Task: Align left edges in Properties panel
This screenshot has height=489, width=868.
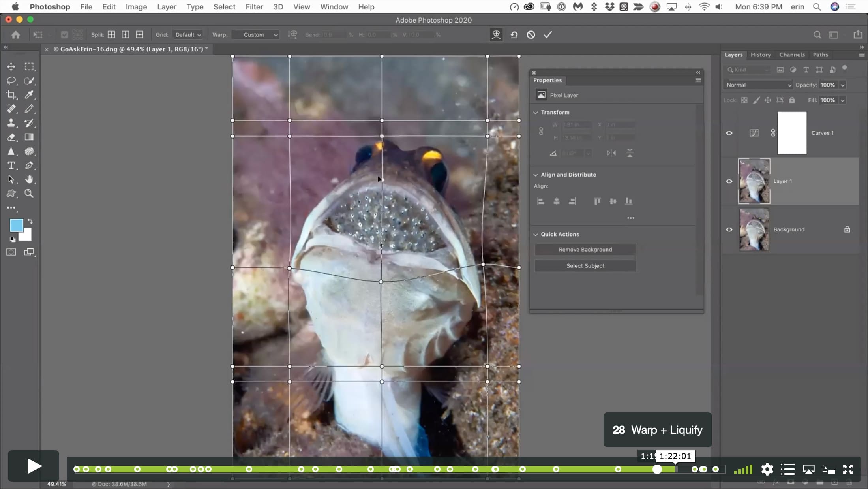Action: (541, 201)
